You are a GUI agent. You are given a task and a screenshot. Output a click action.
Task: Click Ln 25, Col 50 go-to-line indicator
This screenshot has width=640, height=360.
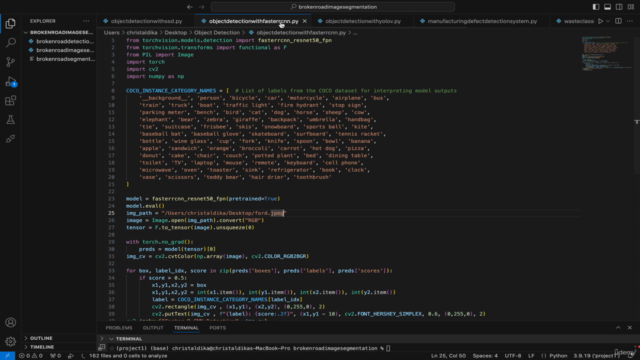click(x=448, y=356)
